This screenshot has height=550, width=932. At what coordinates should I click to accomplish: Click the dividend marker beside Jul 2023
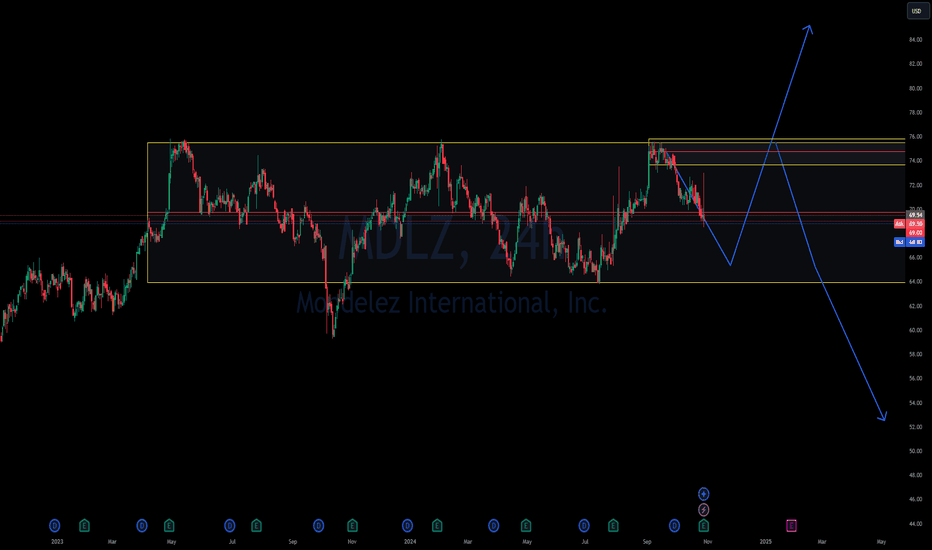point(229,526)
